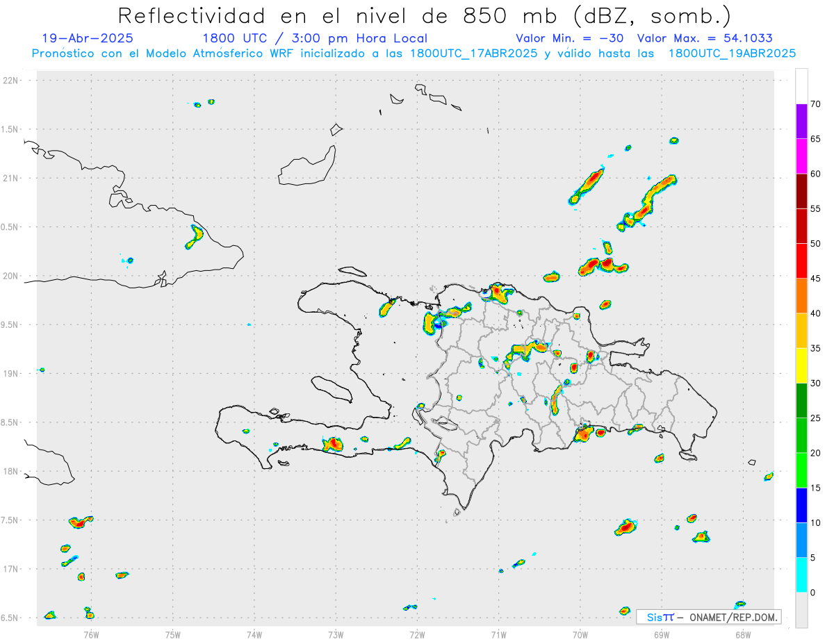Click the 'Valor Min. = -30' readout
Image resolution: width=834 pixels, height=644 pixels.
[569, 39]
